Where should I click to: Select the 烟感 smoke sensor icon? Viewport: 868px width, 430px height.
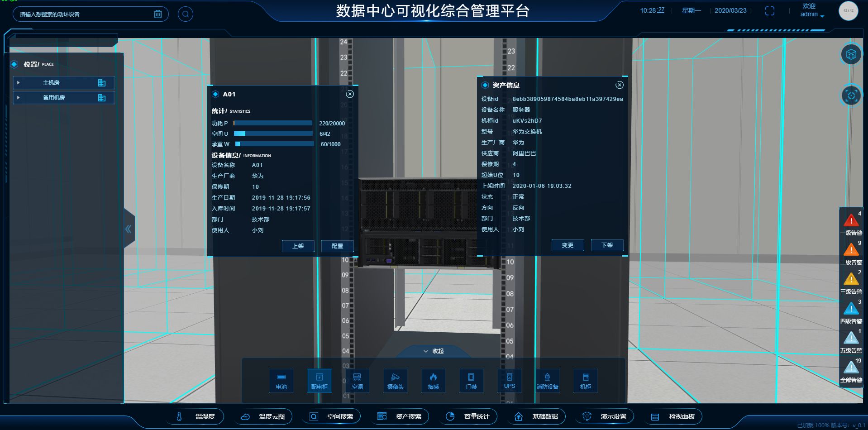(433, 380)
